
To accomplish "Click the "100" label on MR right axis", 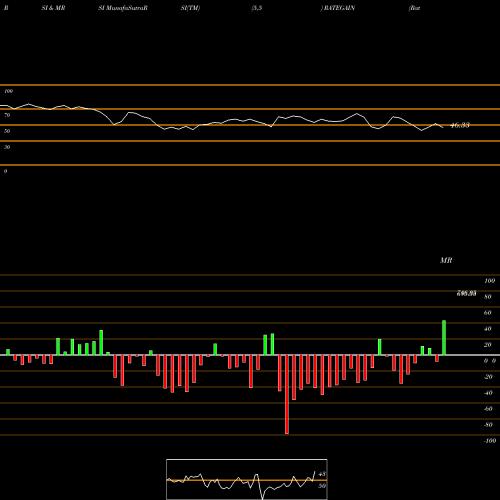I will pos(489,281).
